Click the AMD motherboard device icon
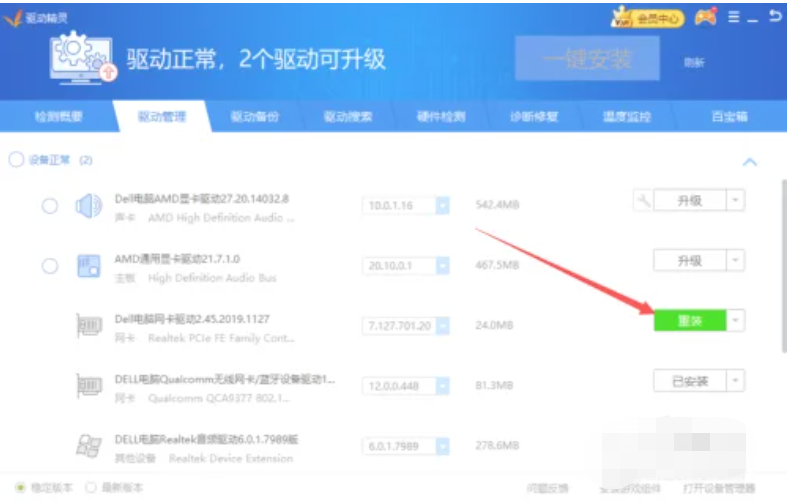The width and height of the screenshot is (790, 504). point(89,266)
